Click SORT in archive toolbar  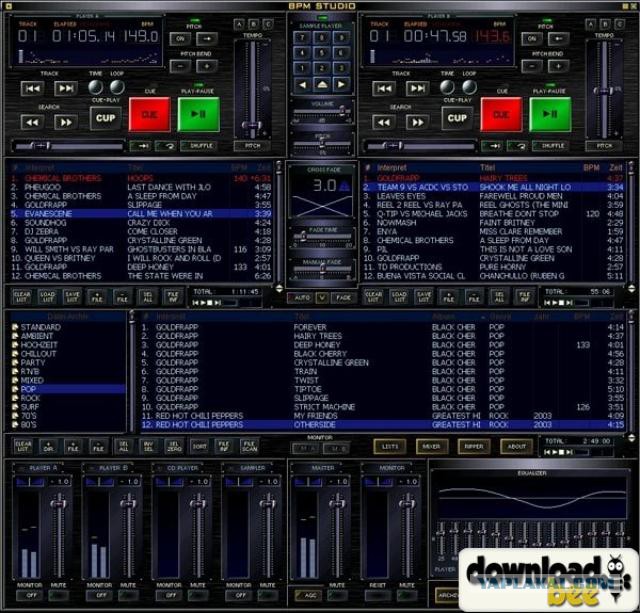[x=199, y=446]
